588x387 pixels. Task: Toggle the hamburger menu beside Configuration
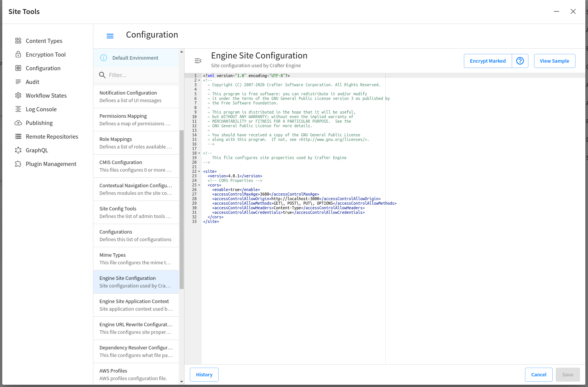pos(110,36)
